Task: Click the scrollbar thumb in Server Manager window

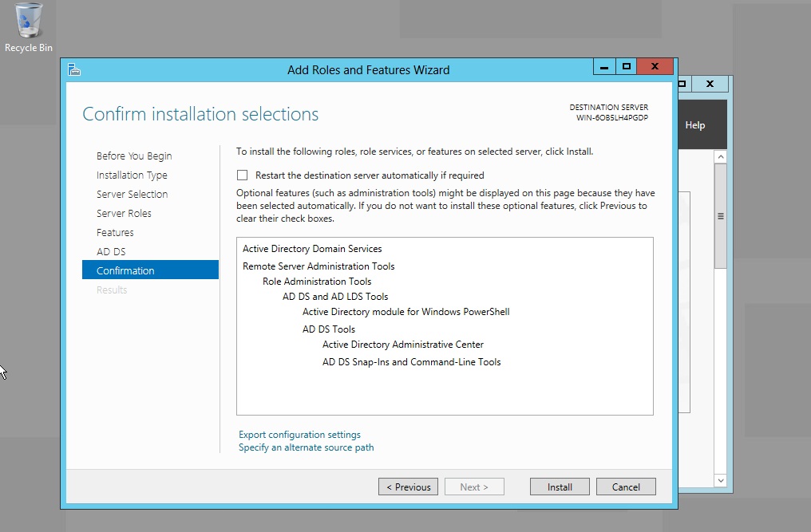Action: pos(721,216)
